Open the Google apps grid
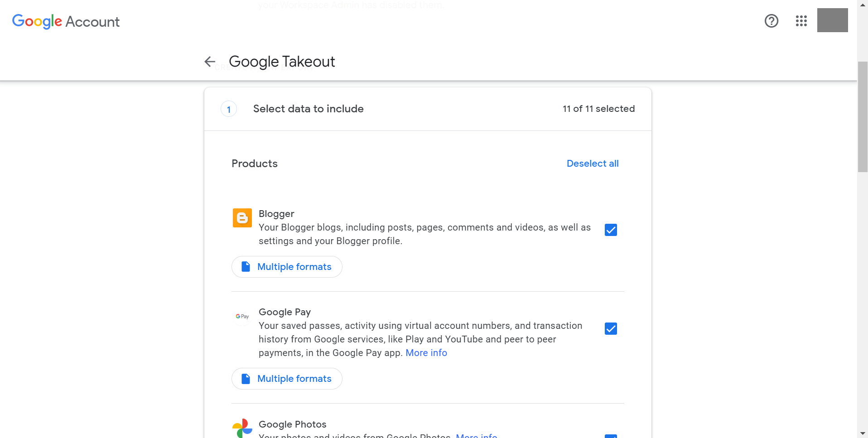The image size is (868, 438). click(801, 21)
